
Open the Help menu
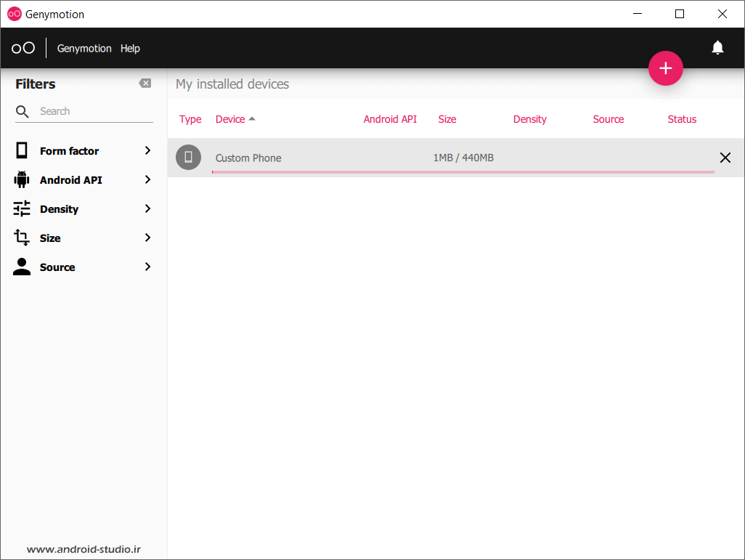pos(130,48)
